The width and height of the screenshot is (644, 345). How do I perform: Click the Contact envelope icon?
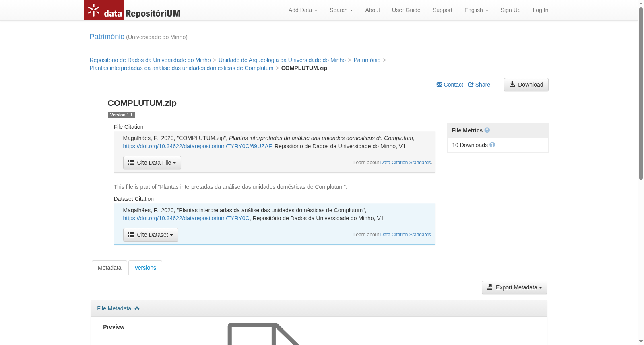(439, 84)
